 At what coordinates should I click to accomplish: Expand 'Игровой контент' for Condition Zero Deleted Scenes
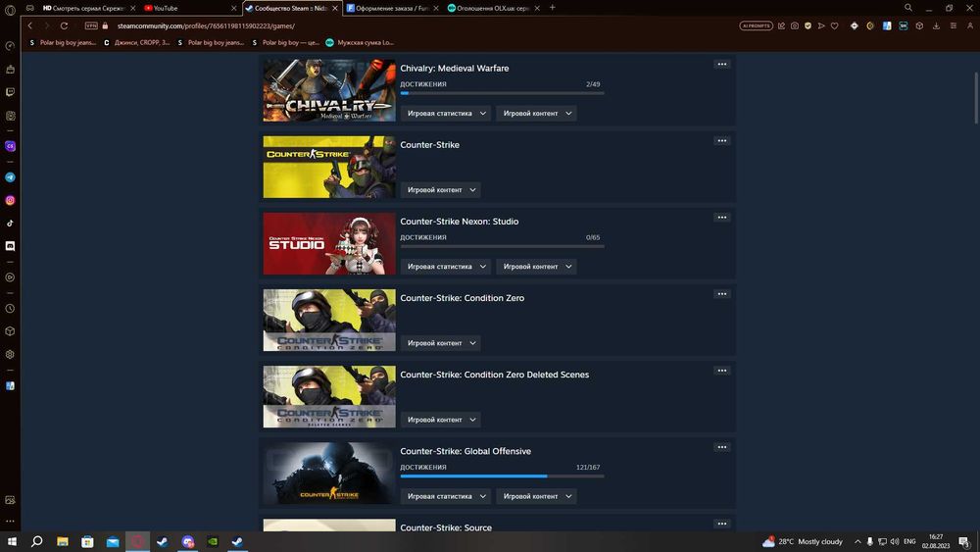441,420
